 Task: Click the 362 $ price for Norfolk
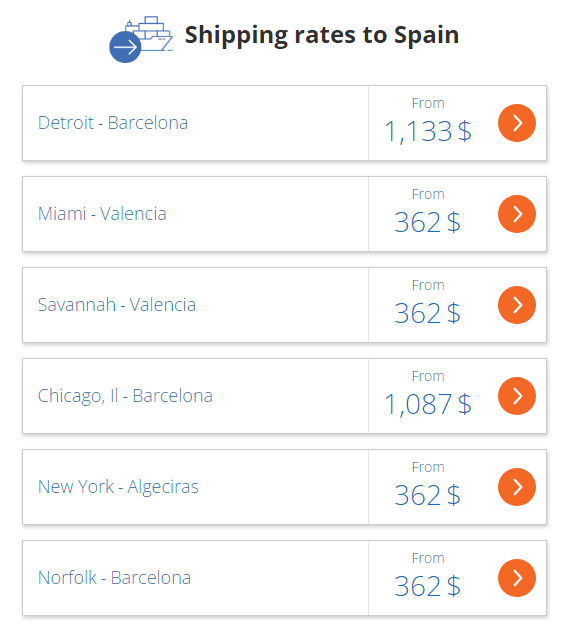pyautogui.click(x=428, y=586)
